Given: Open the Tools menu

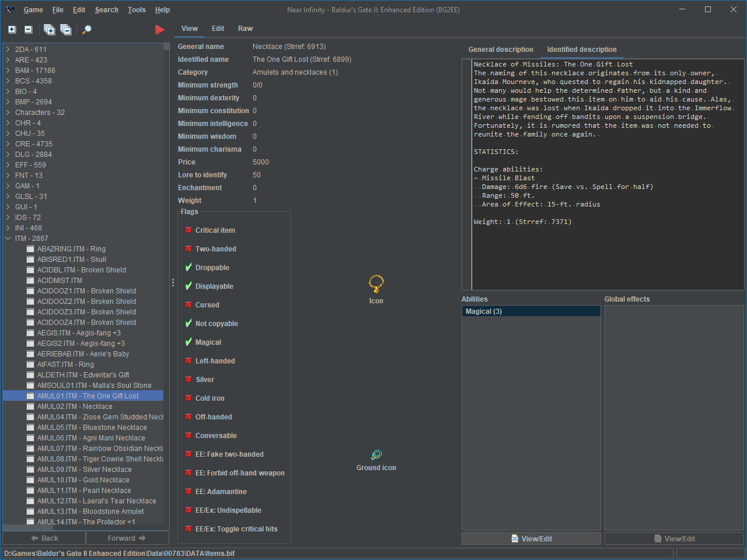Looking at the screenshot, I should point(137,10).
